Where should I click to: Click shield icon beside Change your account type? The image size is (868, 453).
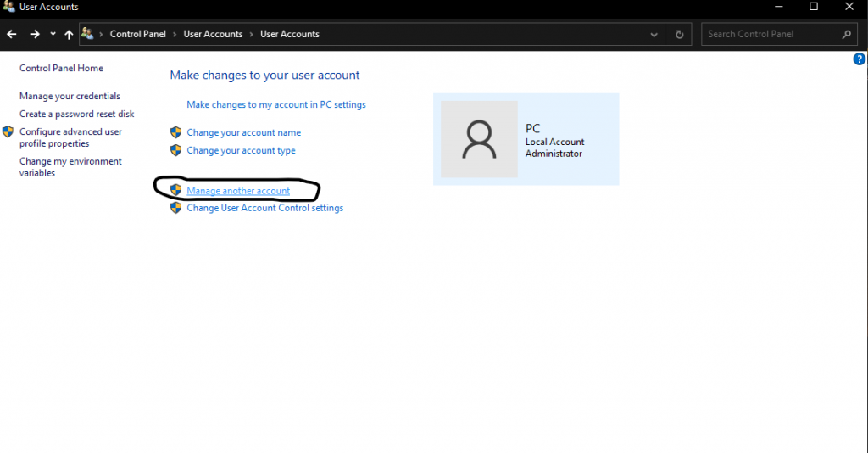click(x=176, y=150)
